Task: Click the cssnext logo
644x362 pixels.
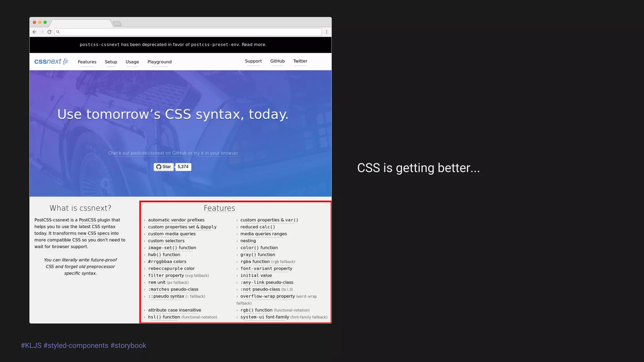Action: 51,61
